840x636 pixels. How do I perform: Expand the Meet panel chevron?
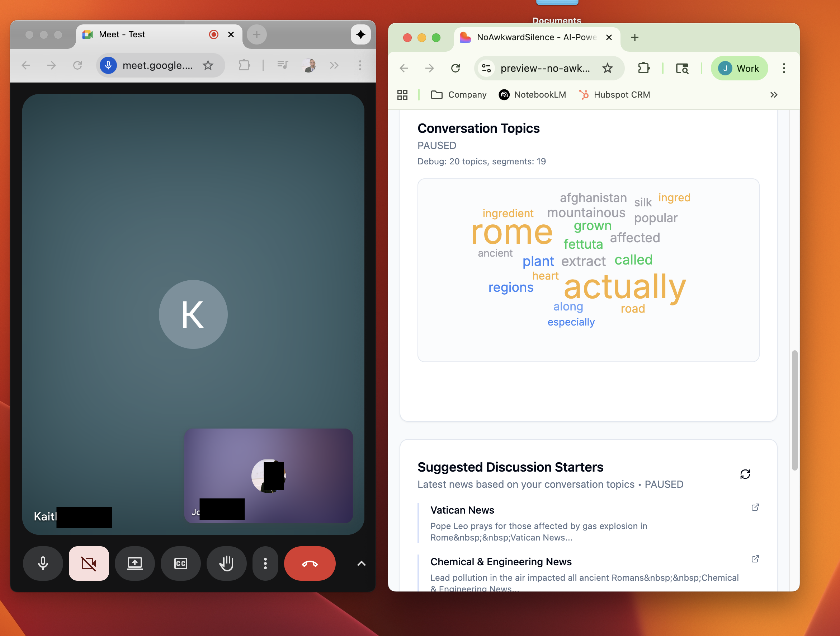[361, 563]
